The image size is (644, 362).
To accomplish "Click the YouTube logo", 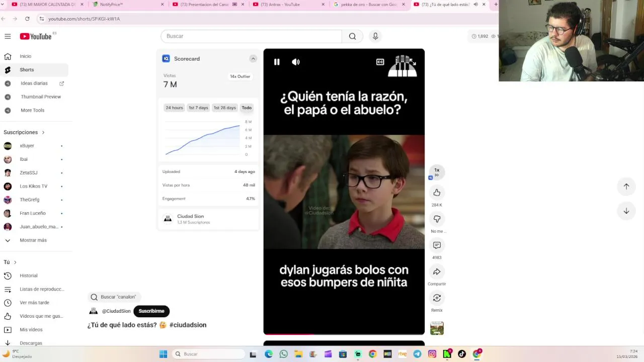I will click(x=36, y=36).
